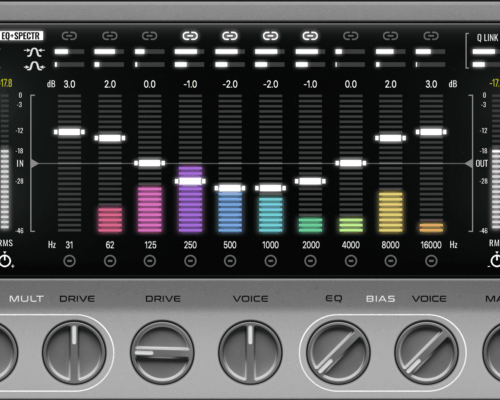Screen dimensions: 500x400
Task: Click the narrow Q curve icon in the second row
Action: 35,66
